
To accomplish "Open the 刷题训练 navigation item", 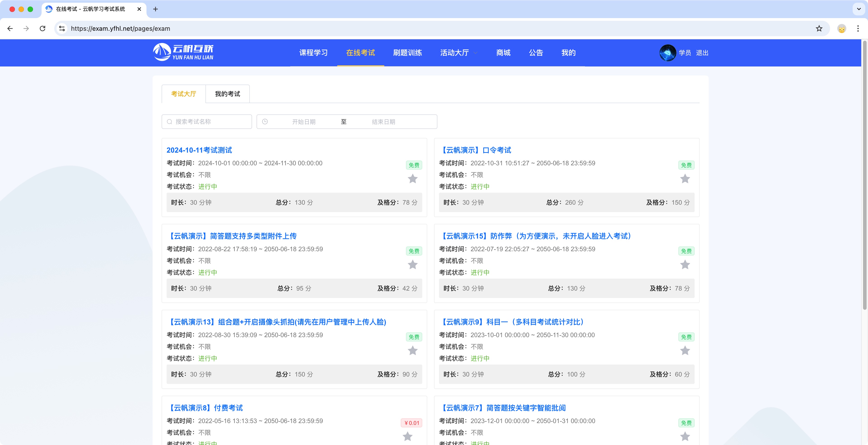I will 407,53.
